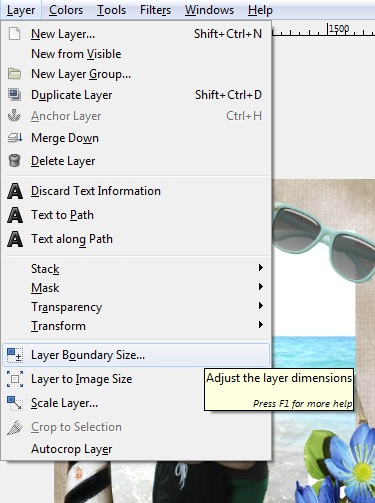Select New from Visible entry
The image size is (375, 503).
(136, 54)
